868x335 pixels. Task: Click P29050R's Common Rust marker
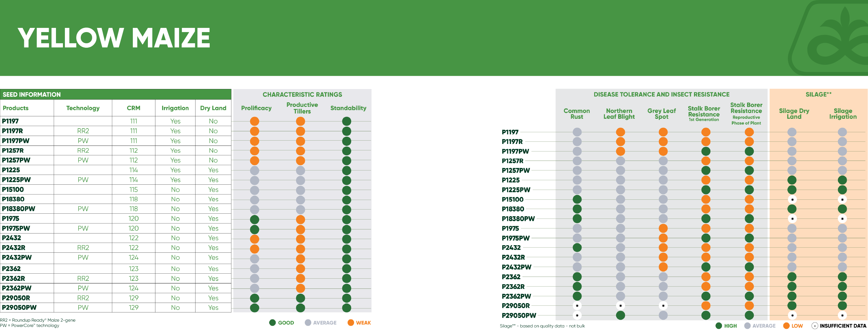click(577, 306)
